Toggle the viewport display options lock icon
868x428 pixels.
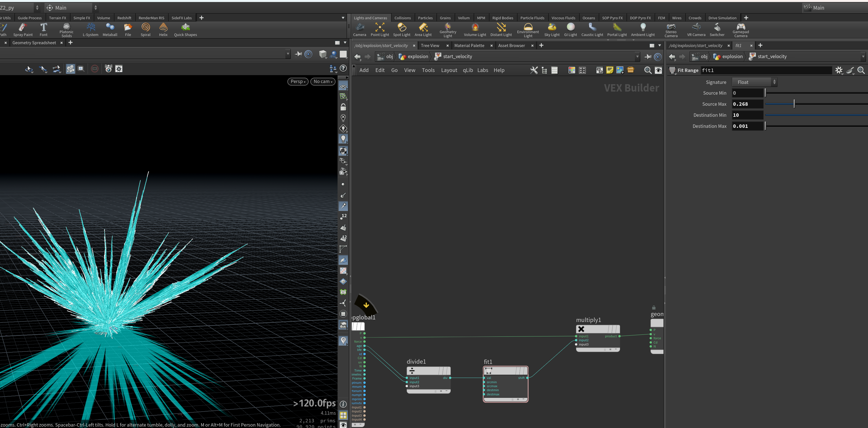[x=343, y=107]
